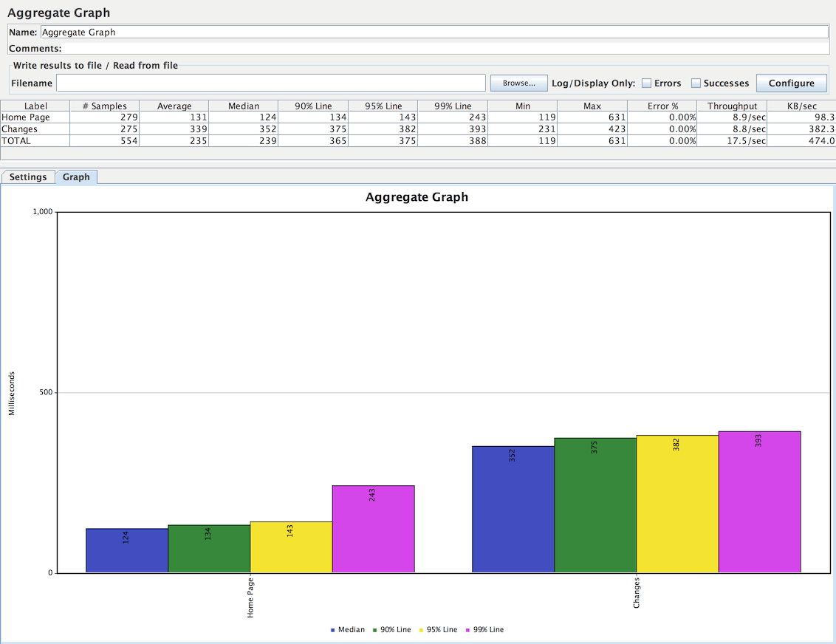Click the Average column header
Image resolution: width=836 pixels, height=644 pixels.
pos(174,105)
